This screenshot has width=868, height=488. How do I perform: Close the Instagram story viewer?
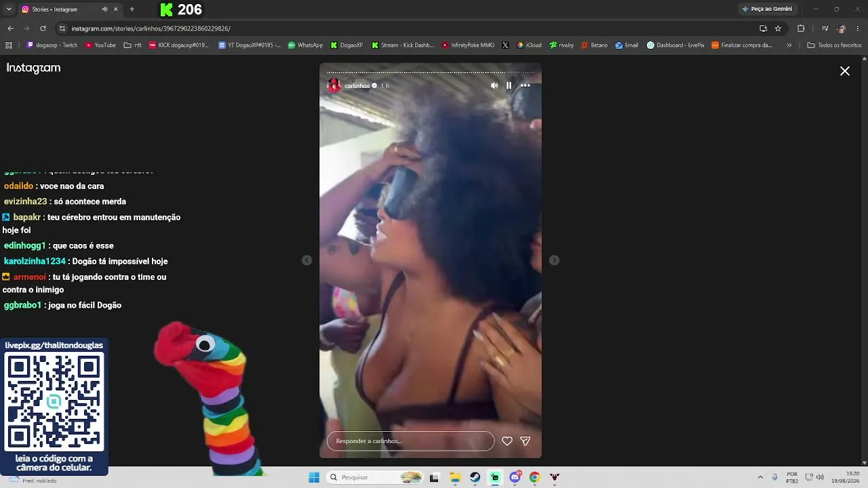coord(845,71)
